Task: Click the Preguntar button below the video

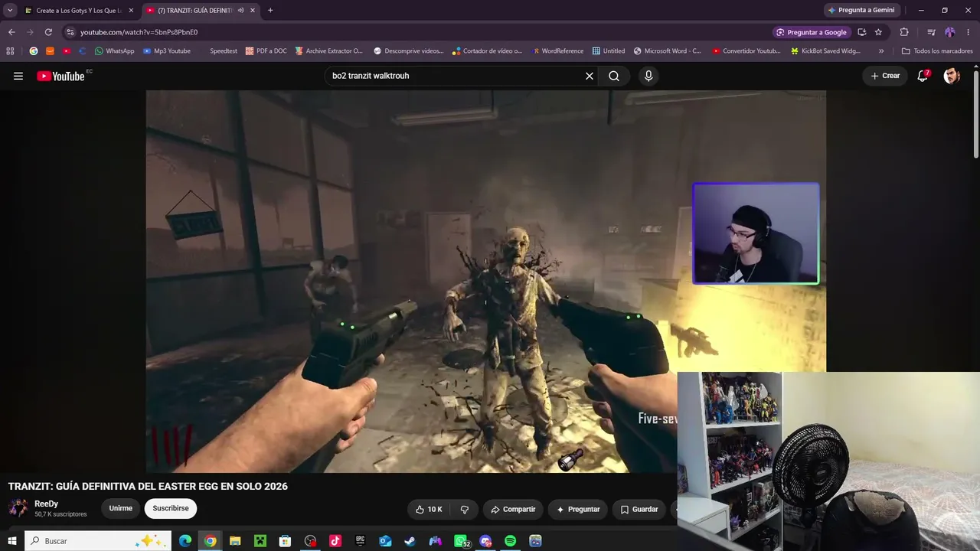Action: [x=578, y=509]
